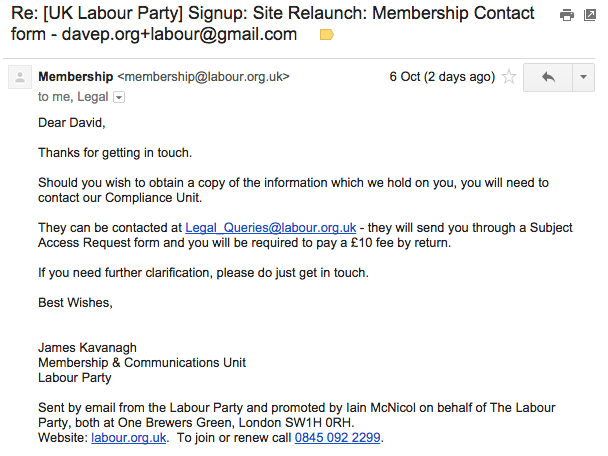Viewport: 608px width, 456px height.
Task: Open the More dropdown beside Reply
Action: pos(583,78)
